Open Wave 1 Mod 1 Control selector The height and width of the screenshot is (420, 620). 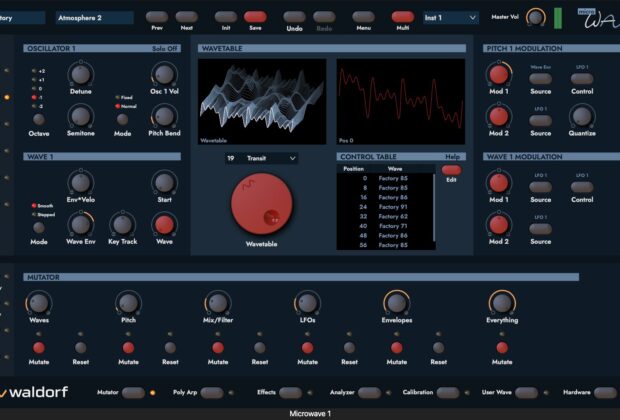pos(582,187)
